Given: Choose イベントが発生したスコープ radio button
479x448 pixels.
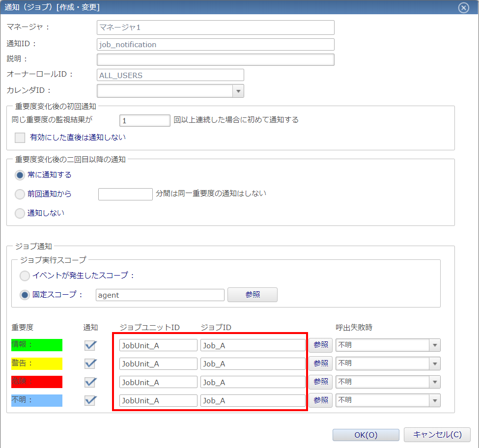Looking at the screenshot, I should pyautogui.click(x=25, y=276).
